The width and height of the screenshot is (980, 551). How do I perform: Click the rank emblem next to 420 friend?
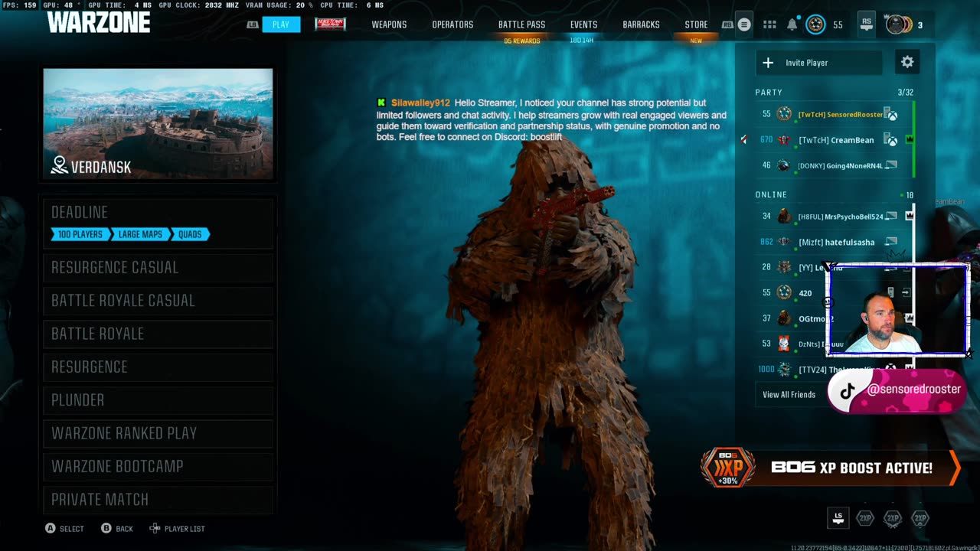784,292
